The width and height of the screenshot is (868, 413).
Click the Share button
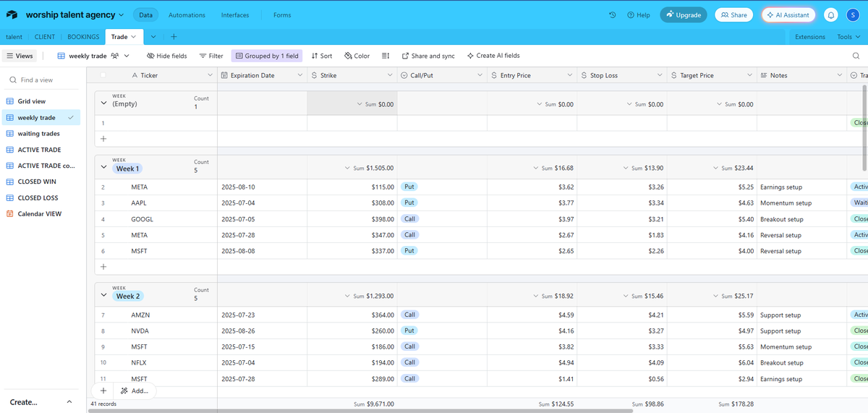733,15
